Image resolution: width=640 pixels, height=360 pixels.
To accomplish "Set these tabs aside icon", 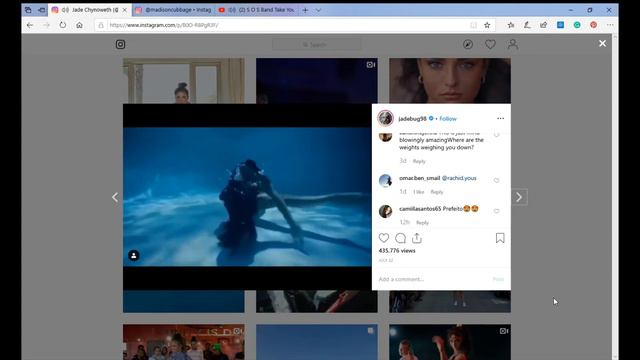I will [41, 10].
